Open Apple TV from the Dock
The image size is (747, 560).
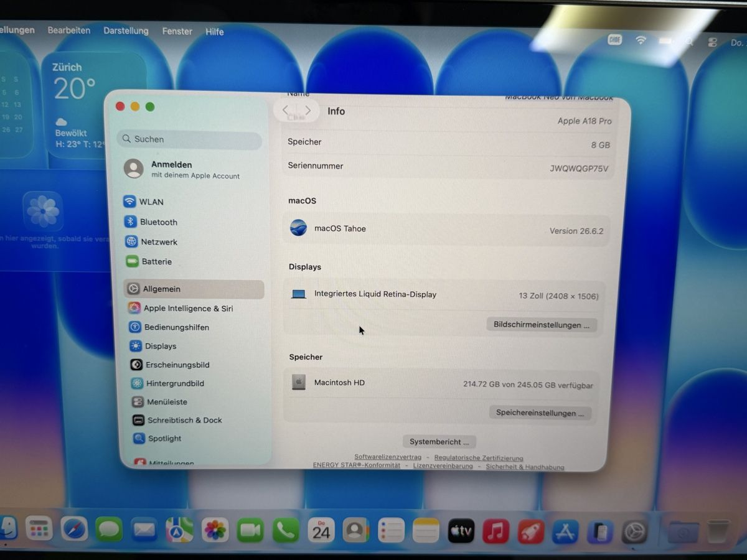coord(461,531)
